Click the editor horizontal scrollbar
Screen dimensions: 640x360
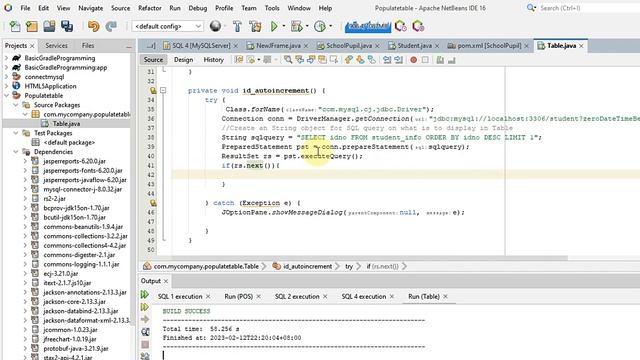[369, 258]
